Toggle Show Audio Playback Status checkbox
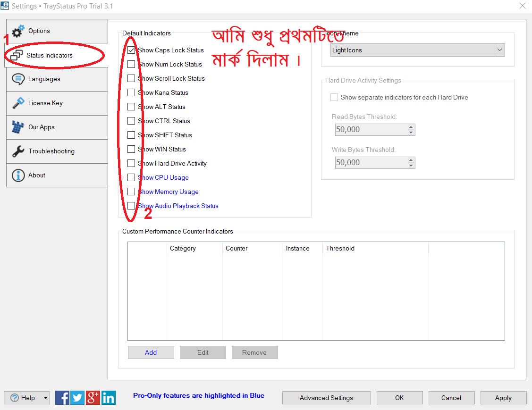 131,206
